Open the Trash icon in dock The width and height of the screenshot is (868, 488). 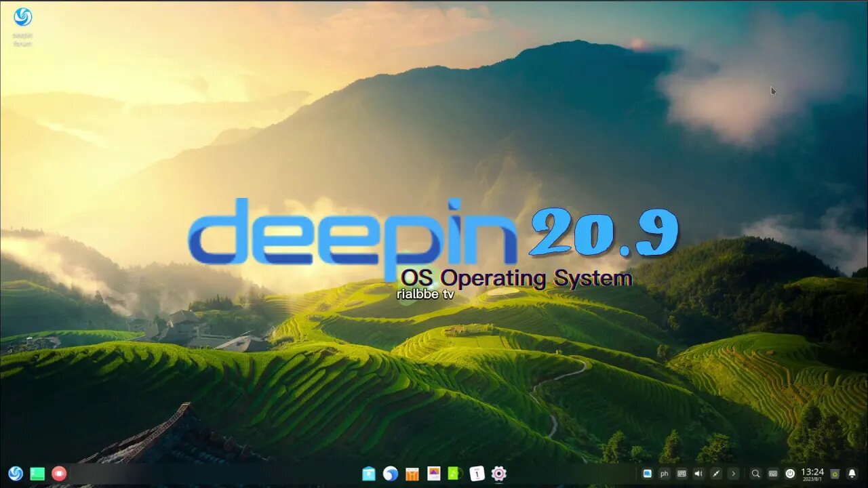tap(835, 474)
